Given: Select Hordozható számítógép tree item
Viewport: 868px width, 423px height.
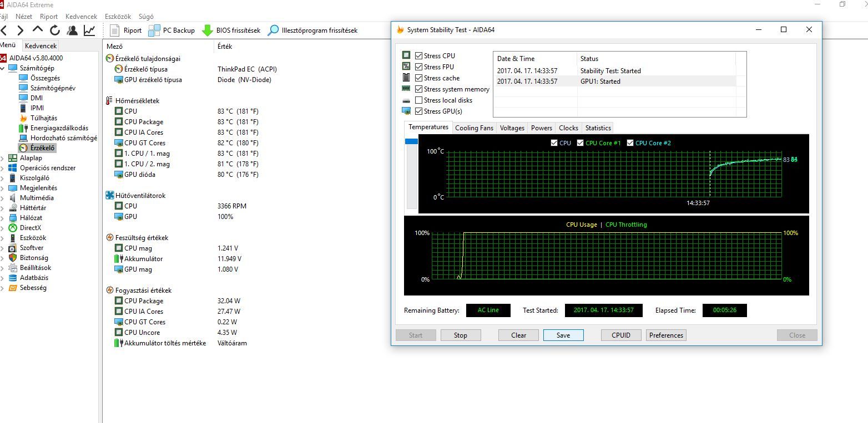Looking at the screenshot, I should point(63,138).
